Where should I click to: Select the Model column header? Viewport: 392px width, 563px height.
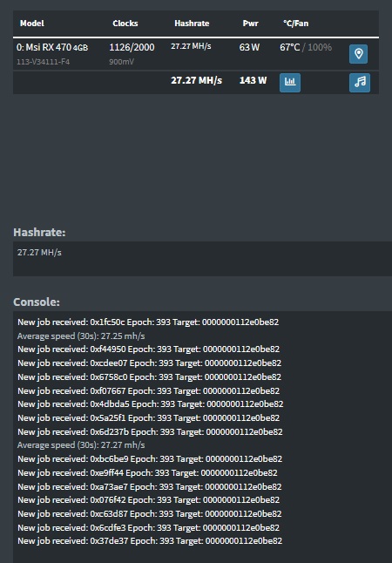point(32,24)
